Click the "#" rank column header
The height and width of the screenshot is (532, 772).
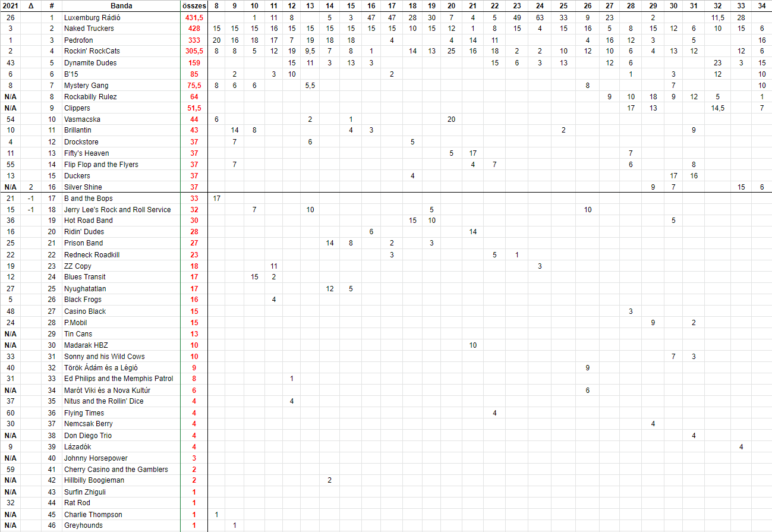[52, 5]
